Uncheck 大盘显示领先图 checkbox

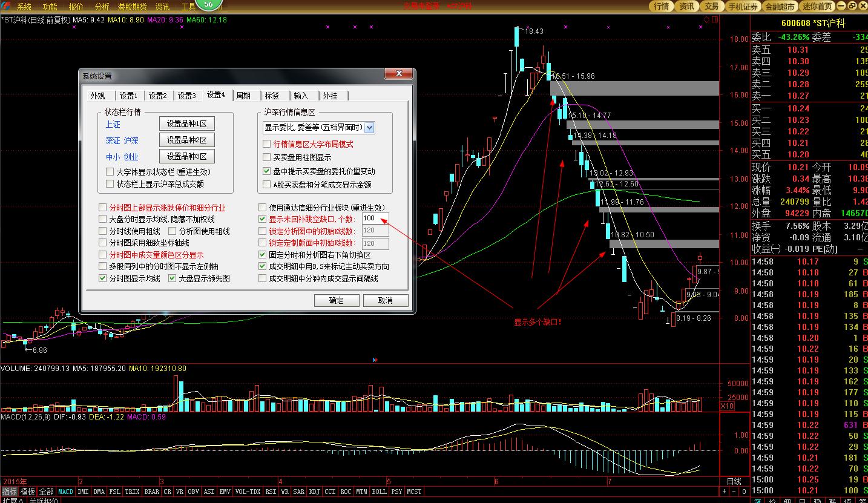tap(172, 278)
